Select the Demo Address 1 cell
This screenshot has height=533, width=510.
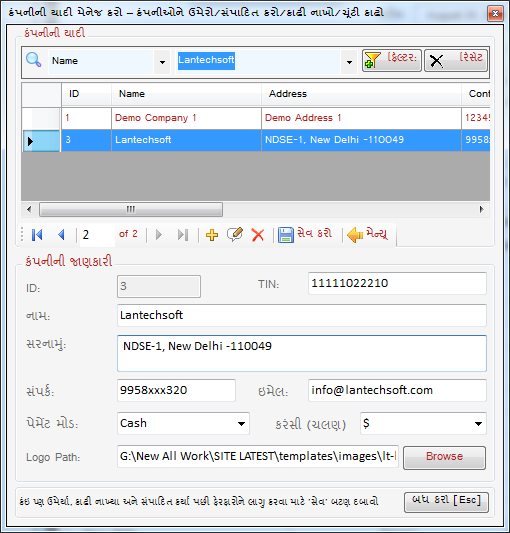point(361,118)
